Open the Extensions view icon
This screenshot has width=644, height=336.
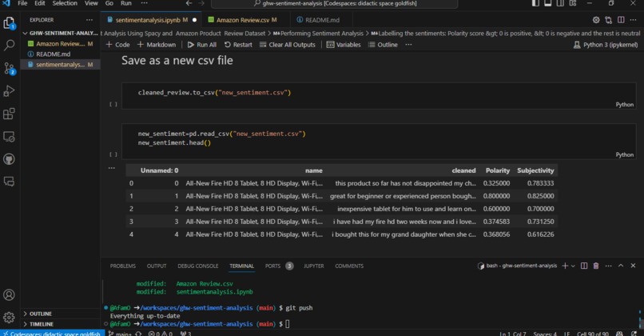pyautogui.click(x=9, y=114)
